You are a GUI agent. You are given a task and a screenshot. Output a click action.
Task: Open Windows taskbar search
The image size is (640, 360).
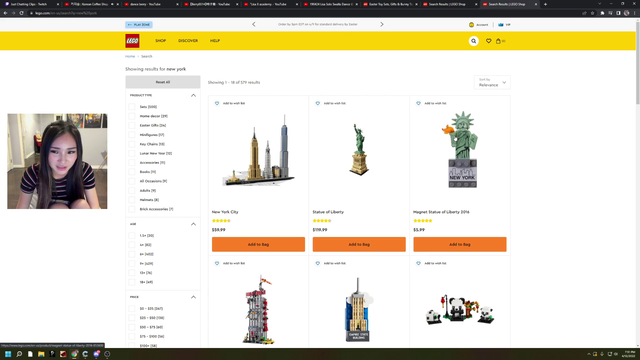point(19,354)
